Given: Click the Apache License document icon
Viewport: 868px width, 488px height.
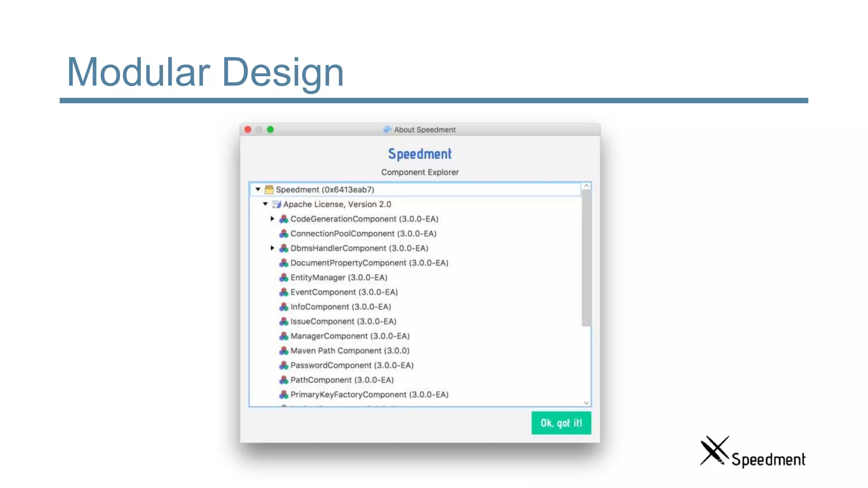Looking at the screenshot, I should point(276,204).
